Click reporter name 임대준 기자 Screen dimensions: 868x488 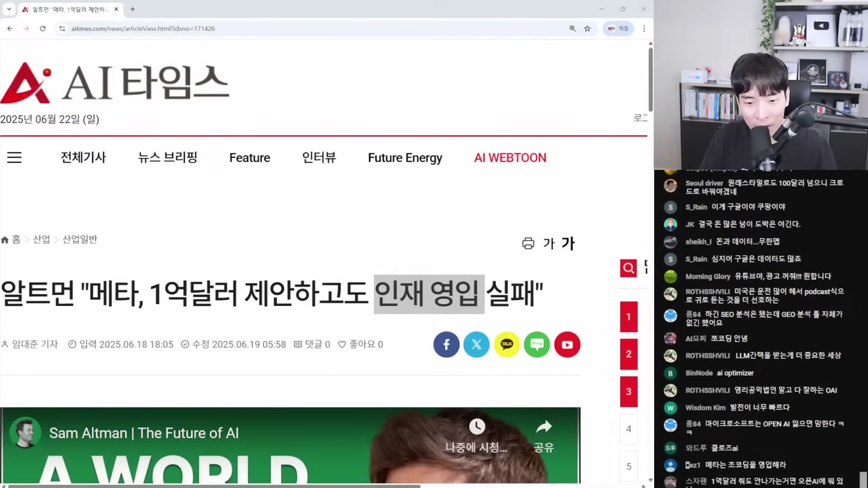[x=30, y=345]
